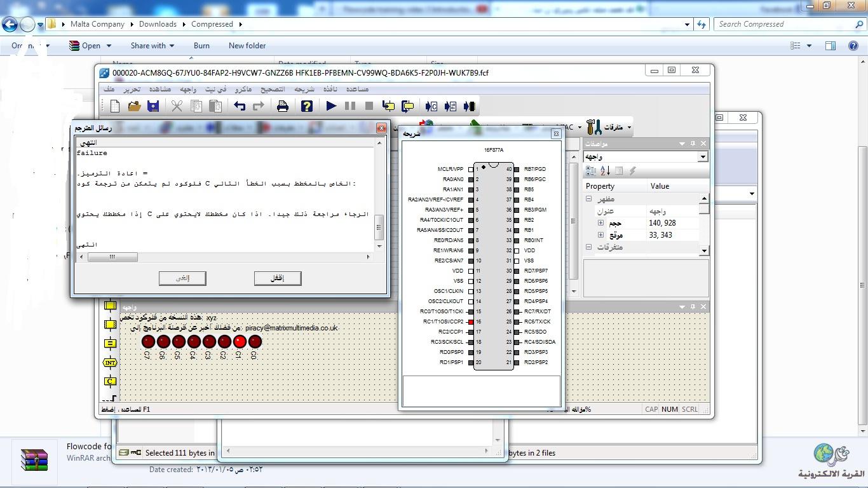
Task: Click the yellow question mark Help icon
Action: (x=307, y=106)
